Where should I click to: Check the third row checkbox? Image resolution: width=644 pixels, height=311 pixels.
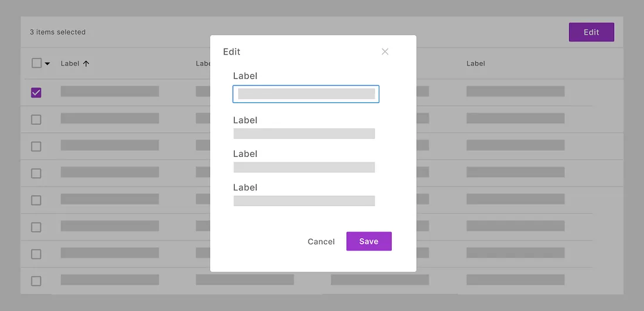(36, 146)
